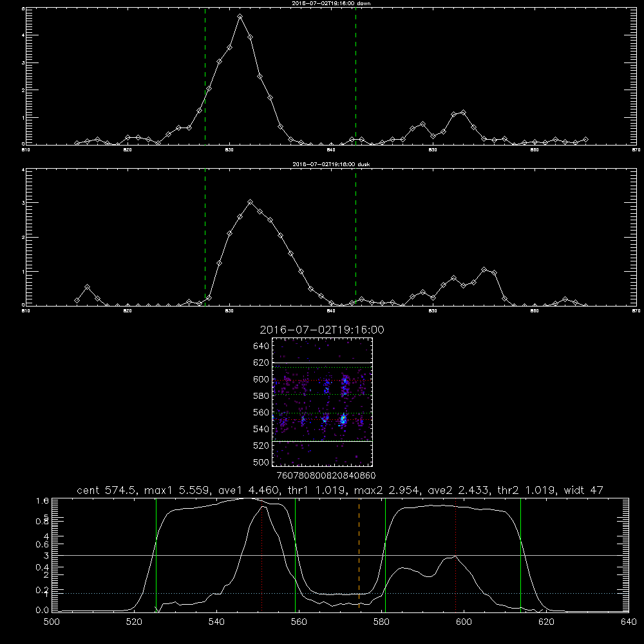The image size is (644, 644).
Task: Click the 500 label on the image y-axis
Action: click(261, 462)
